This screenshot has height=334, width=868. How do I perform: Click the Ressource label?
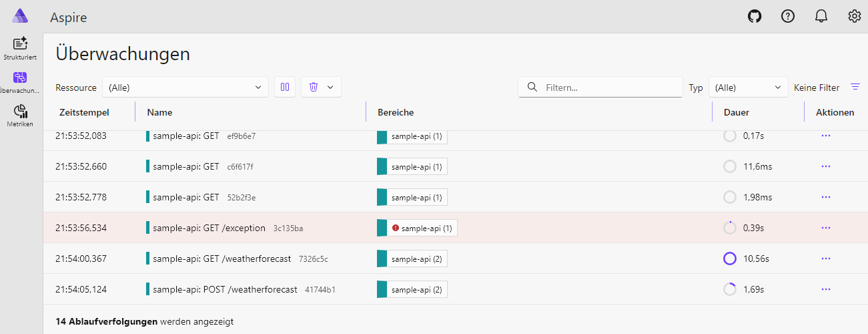tap(76, 88)
